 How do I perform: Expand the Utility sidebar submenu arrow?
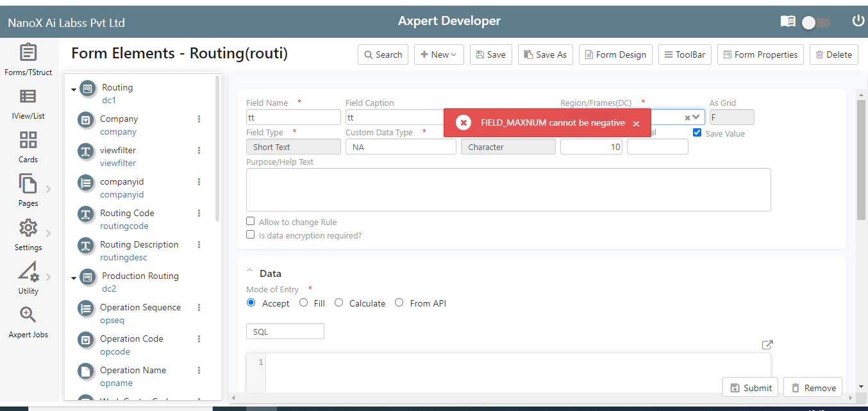pyautogui.click(x=48, y=277)
